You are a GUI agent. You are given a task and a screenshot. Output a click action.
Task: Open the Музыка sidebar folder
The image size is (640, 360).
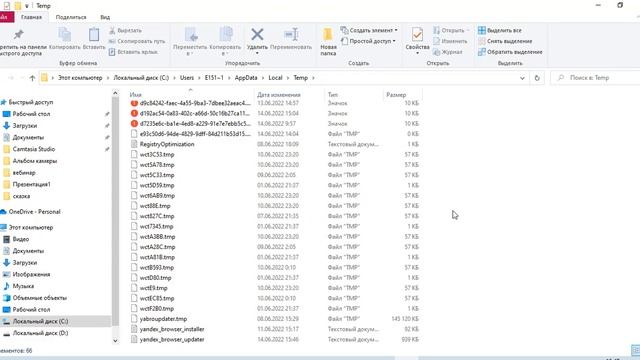(23, 286)
